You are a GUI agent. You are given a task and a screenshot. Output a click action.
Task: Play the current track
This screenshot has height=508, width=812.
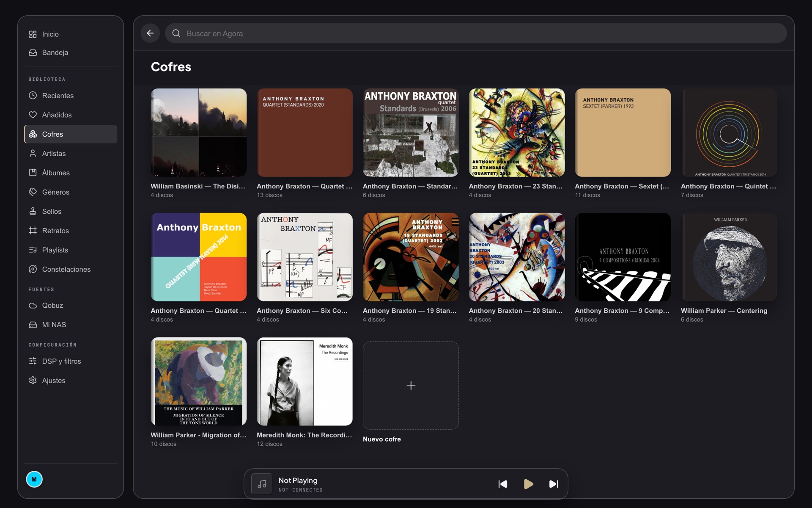[x=528, y=484]
